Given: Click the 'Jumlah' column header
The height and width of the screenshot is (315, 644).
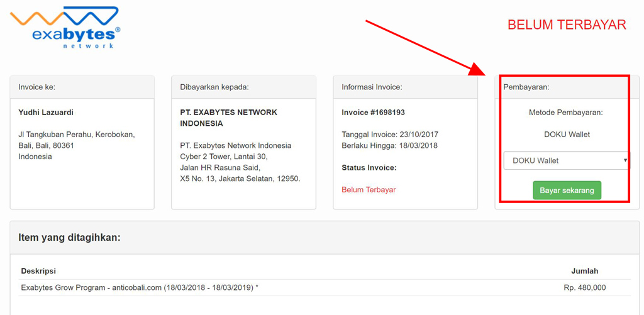Looking at the screenshot, I should (585, 271).
